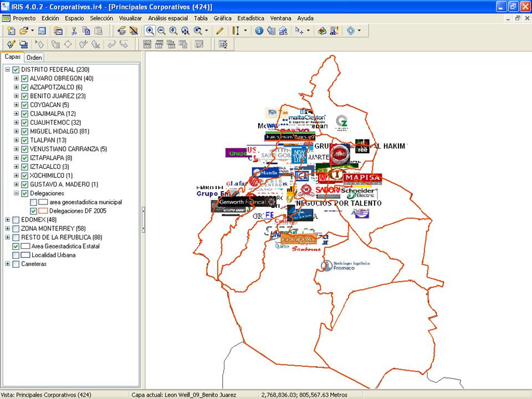532x399 pixels.
Task: Click the Paste clipboard icon
Action: click(99, 31)
